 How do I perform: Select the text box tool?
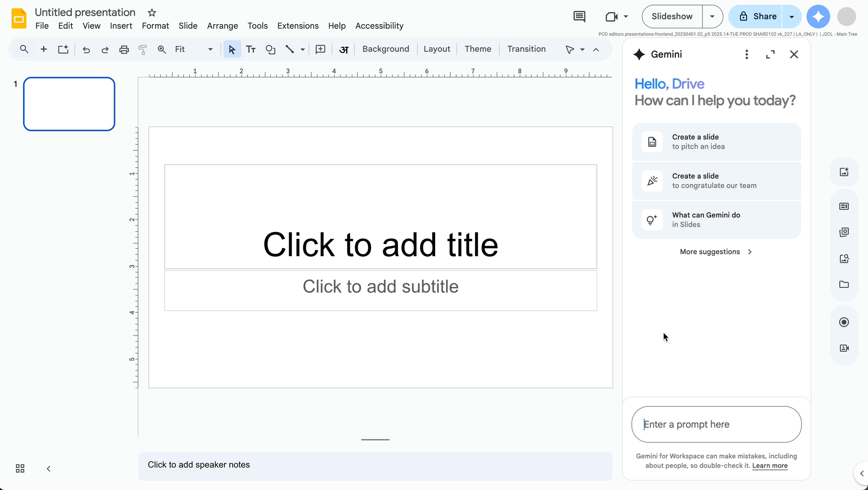pyautogui.click(x=250, y=49)
